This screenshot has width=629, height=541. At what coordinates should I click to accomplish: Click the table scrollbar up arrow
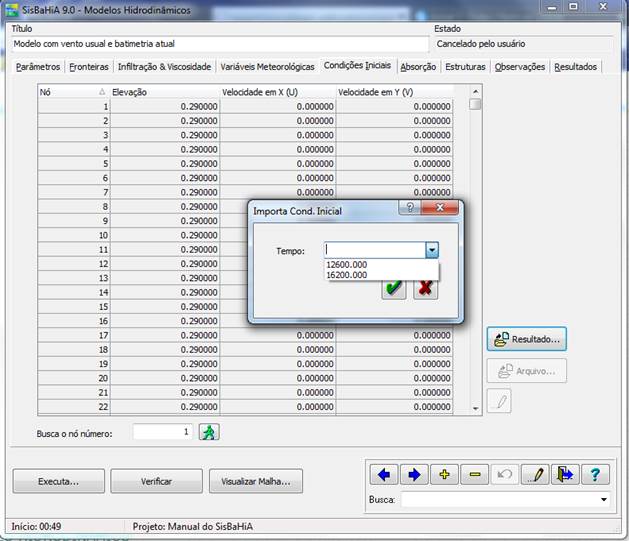[x=475, y=92]
